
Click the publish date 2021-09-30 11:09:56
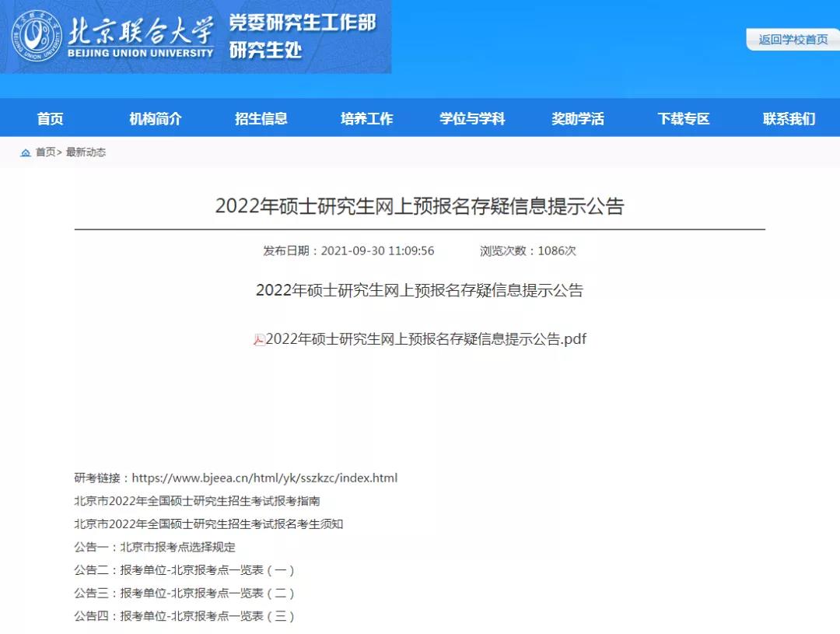coord(378,250)
